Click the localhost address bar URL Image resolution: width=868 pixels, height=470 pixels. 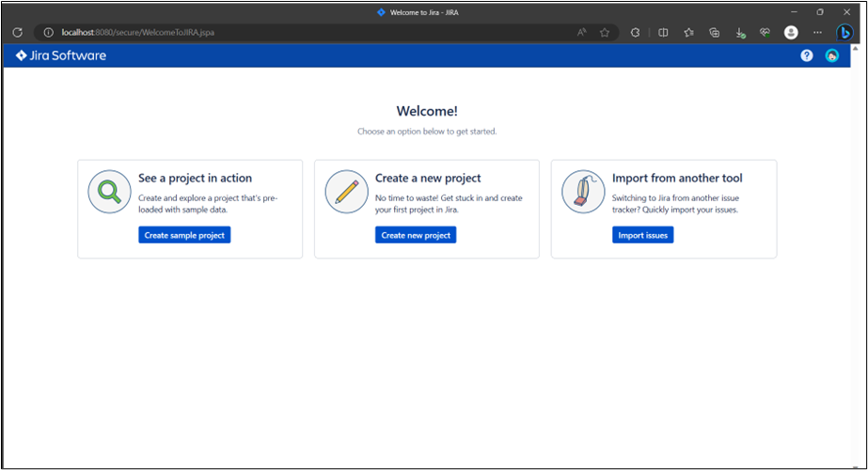138,32
